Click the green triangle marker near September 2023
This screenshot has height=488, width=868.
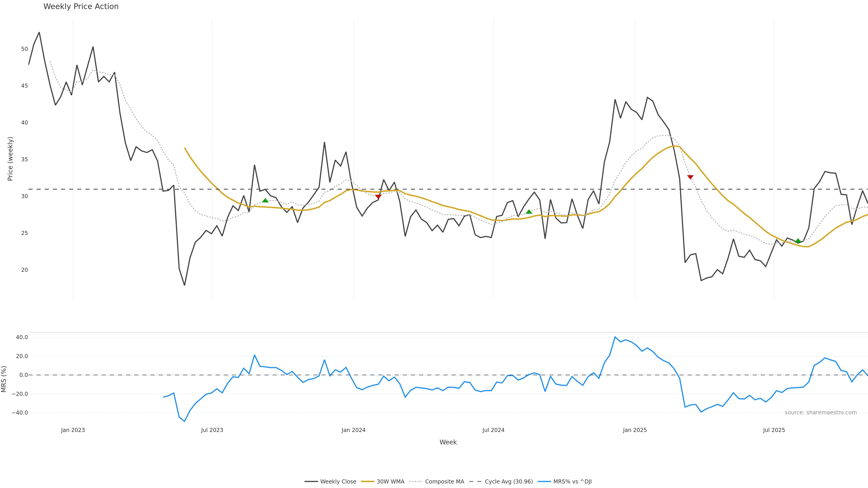[x=265, y=201]
